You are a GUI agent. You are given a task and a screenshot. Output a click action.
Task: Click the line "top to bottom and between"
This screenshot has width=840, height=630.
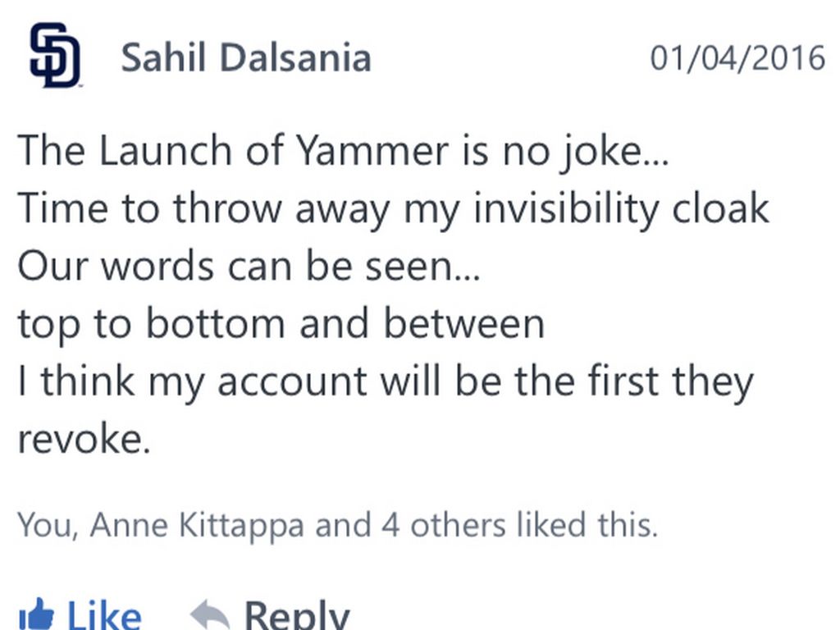[281, 324]
